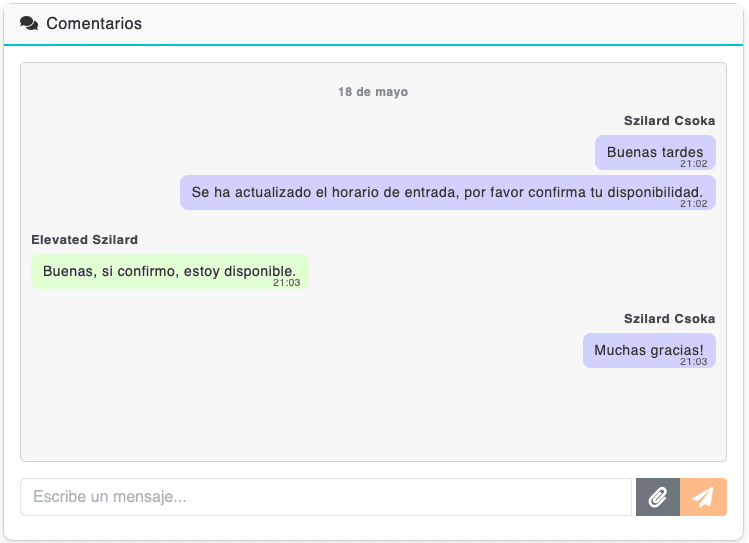Image resolution: width=749 pixels, height=543 pixels.
Task: Click 'Szilard Csoka' name above 'Buenas tardes'
Action: (x=669, y=121)
